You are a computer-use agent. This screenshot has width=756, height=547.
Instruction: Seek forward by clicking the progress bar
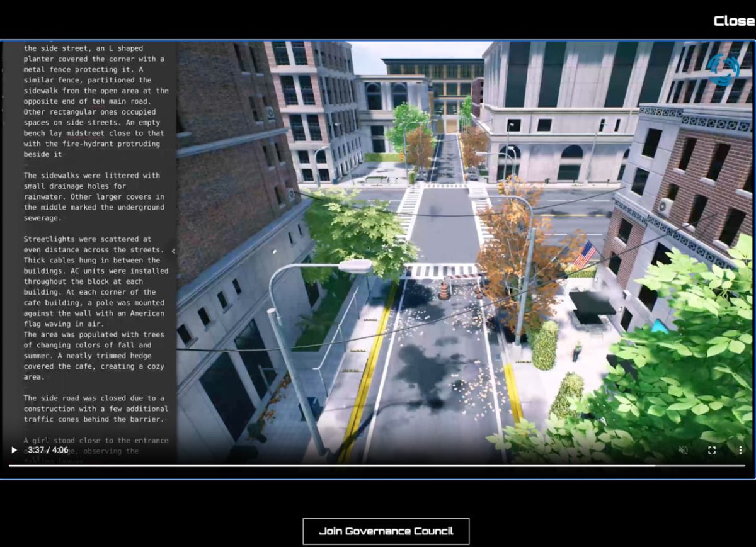[706, 466]
